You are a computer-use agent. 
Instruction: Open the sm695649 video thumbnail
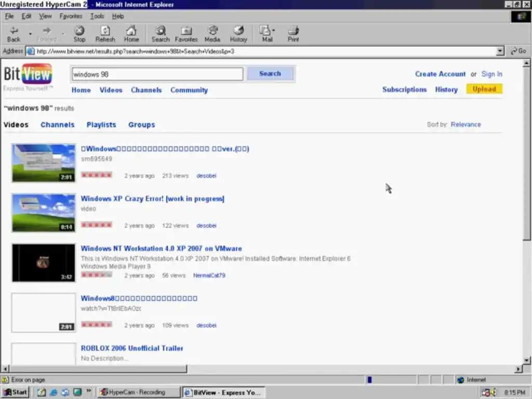pyautogui.click(x=44, y=163)
